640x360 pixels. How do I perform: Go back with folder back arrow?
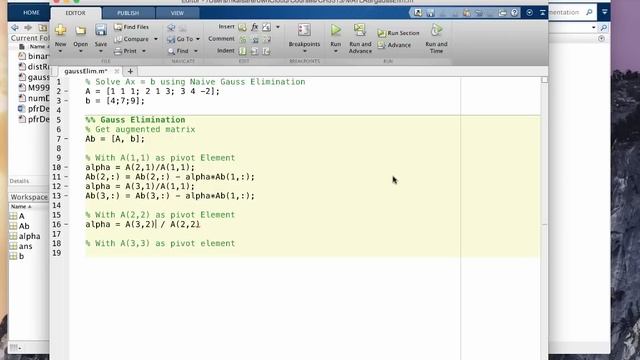(x=15, y=27)
